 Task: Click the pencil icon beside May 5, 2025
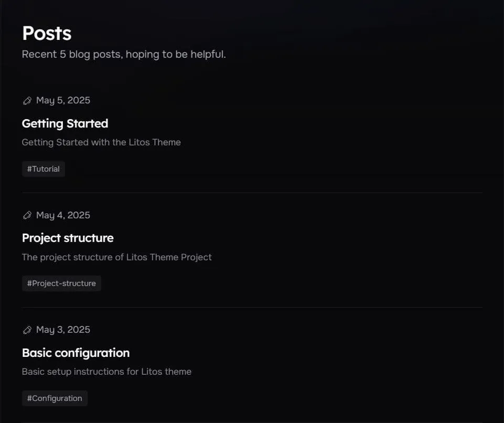pyautogui.click(x=27, y=101)
